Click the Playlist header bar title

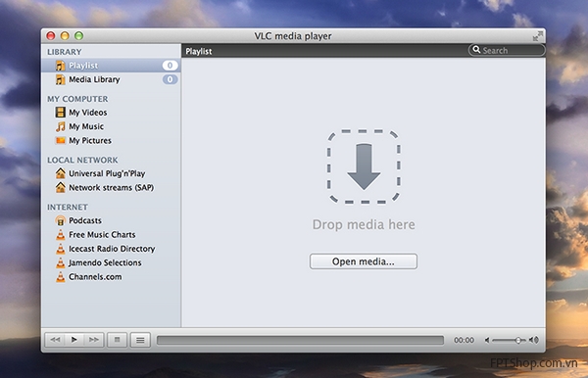198,51
